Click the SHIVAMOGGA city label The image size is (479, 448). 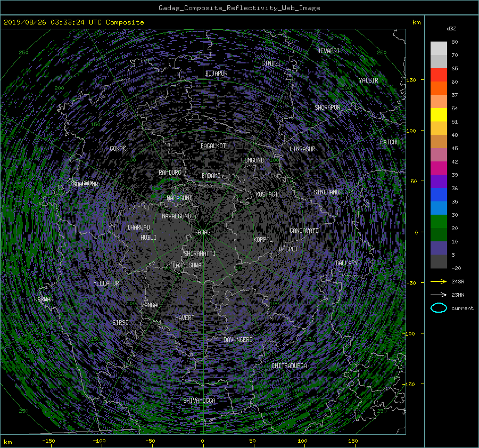pyautogui.click(x=199, y=400)
